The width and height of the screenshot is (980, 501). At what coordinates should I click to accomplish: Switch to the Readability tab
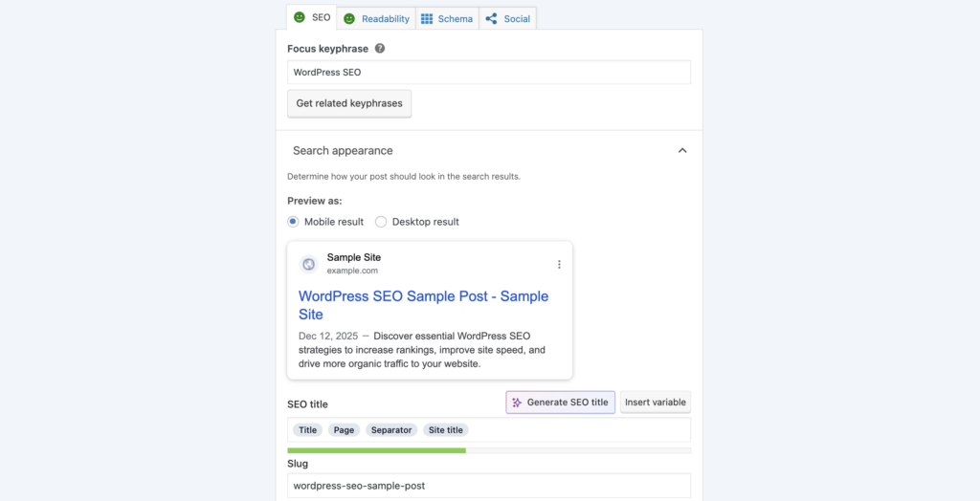point(376,19)
